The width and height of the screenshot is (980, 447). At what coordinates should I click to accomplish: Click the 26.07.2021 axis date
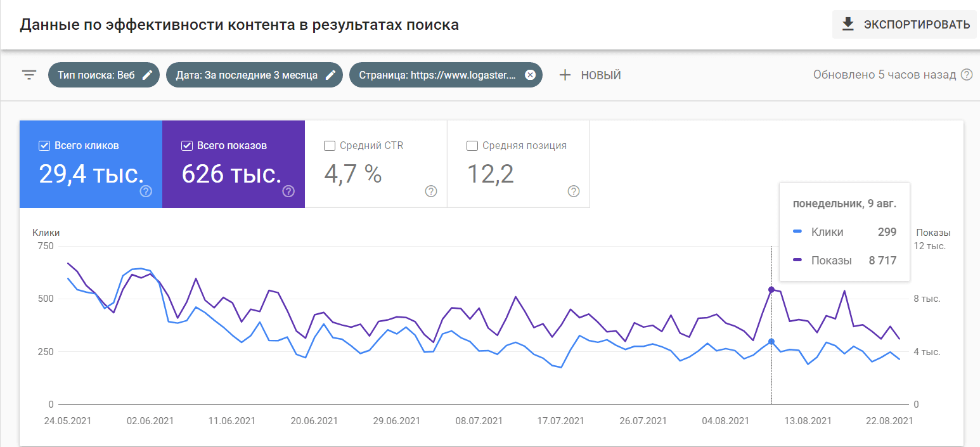pyautogui.click(x=642, y=420)
